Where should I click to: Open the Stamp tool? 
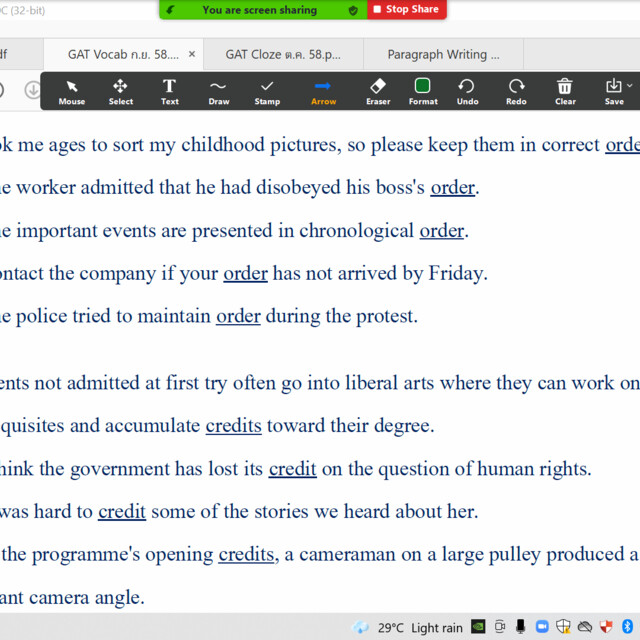[x=267, y=92]
